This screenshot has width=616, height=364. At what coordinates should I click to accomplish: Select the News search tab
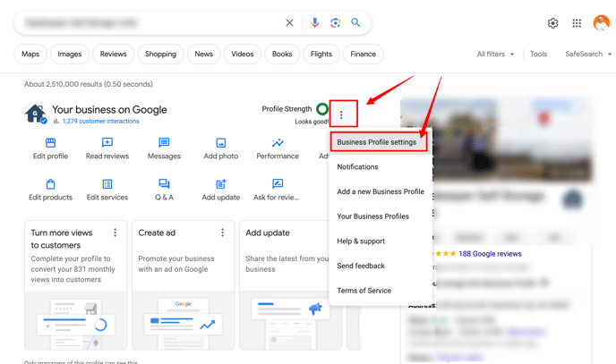204,55
